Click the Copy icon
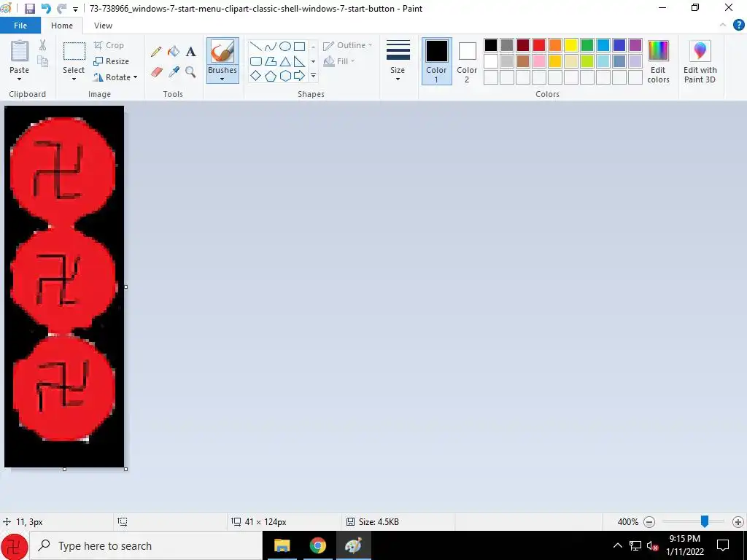The image size is (747, 560). pyautogui.click(x=43, y=61)
